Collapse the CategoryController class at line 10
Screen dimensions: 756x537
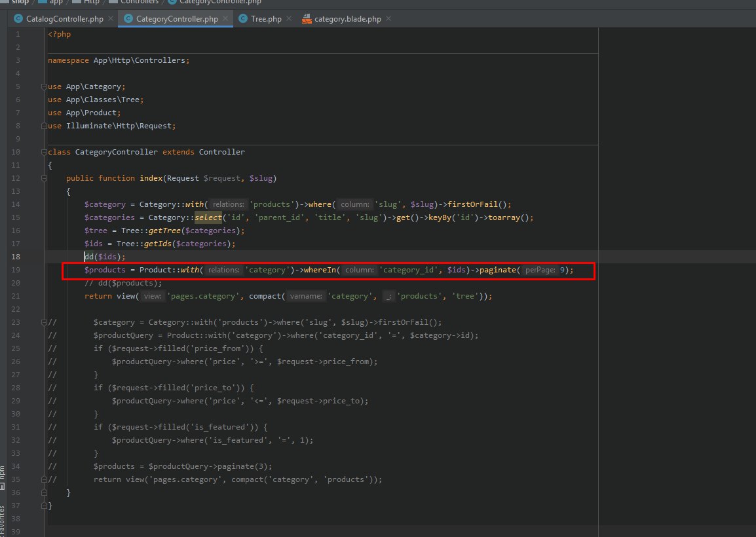(x=44, y=152)
